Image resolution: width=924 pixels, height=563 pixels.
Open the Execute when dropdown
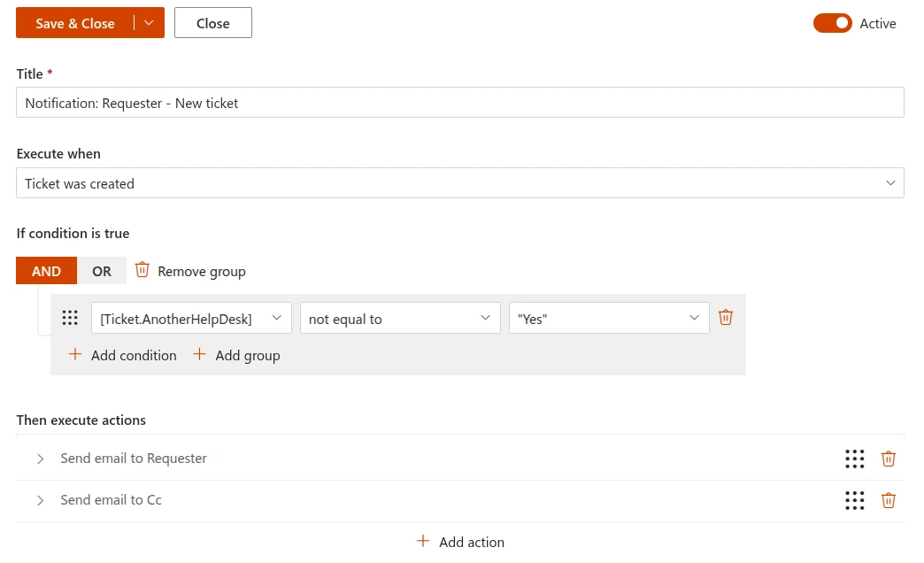pyautogui.click(x=459, y=182)
